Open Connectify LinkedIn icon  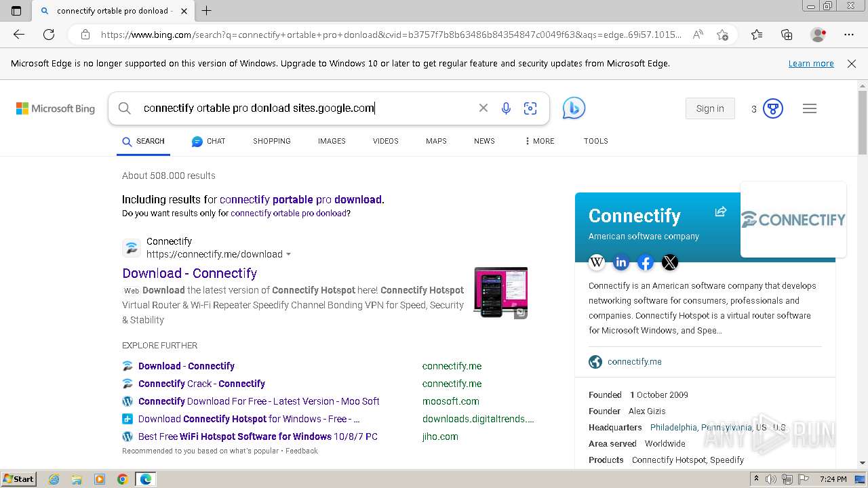click(x=621, y=262)
